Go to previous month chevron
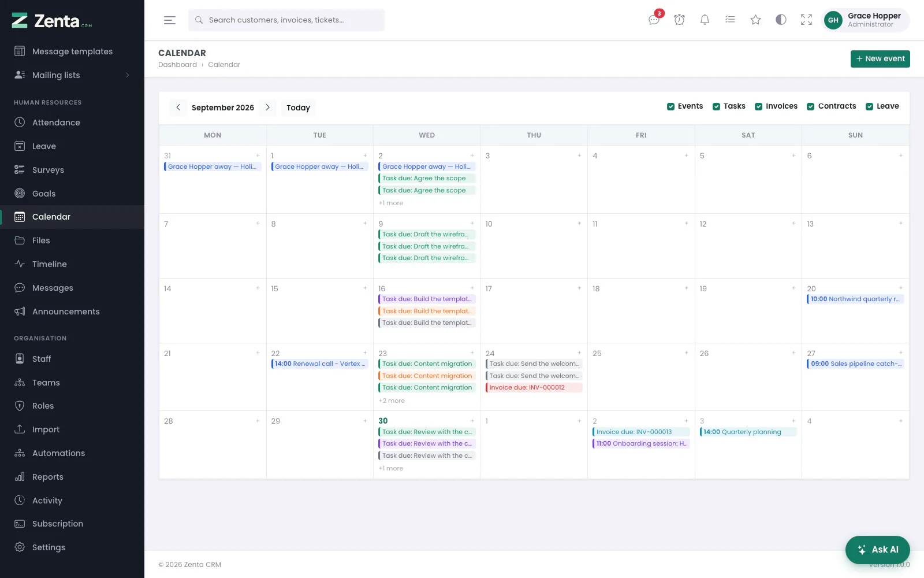 [x=178, y=108]
